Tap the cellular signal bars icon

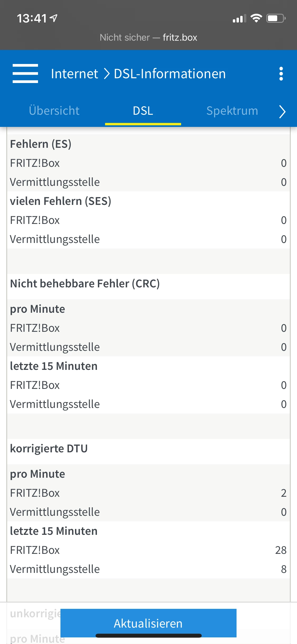pos(239,19)
